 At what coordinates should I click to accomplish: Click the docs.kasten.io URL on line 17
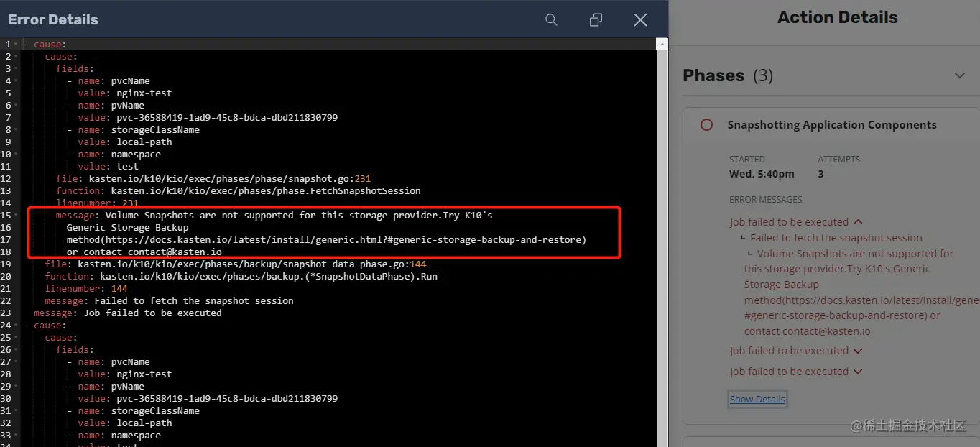(343, 240)
